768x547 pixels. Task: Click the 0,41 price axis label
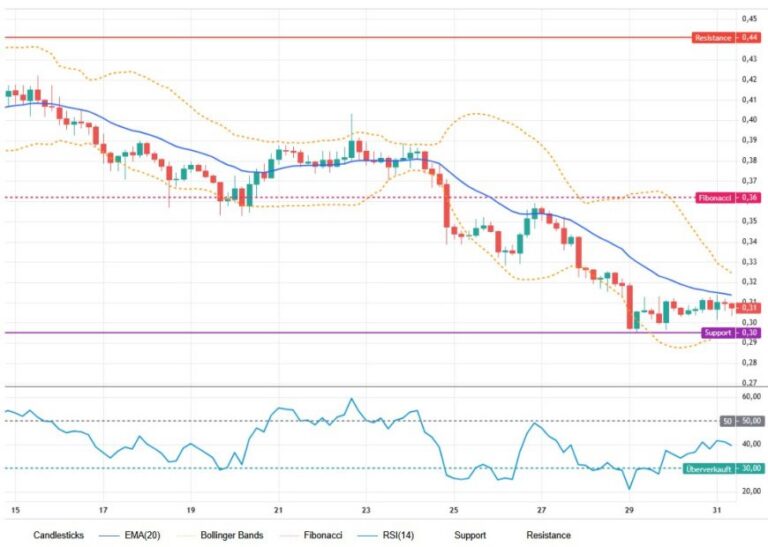coord(749,99)
